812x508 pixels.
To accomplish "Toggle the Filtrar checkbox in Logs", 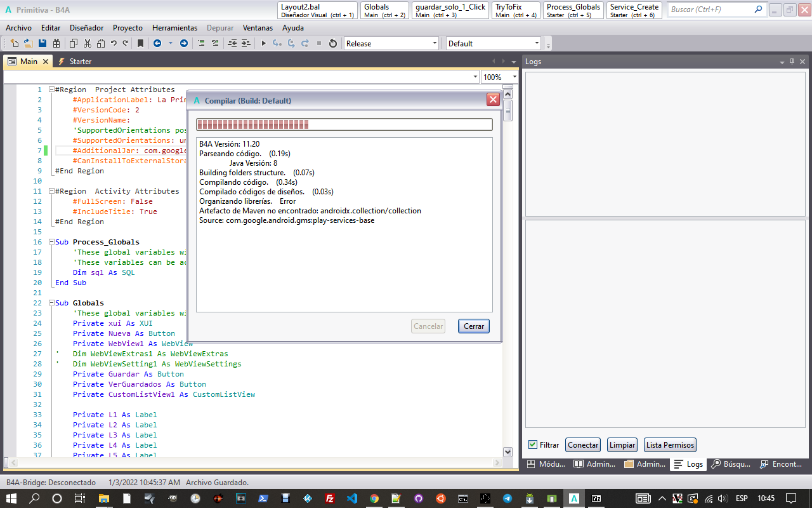I will coord(533,445).
